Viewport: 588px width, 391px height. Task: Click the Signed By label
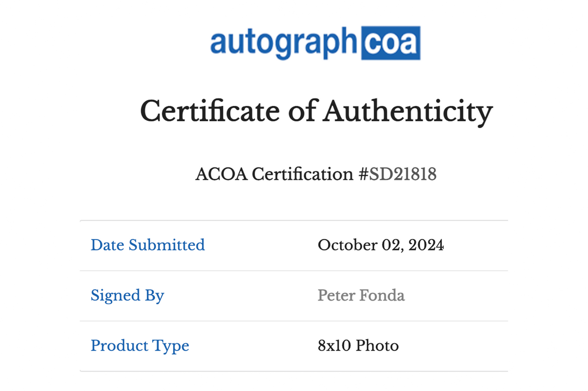tap(127, 296)
